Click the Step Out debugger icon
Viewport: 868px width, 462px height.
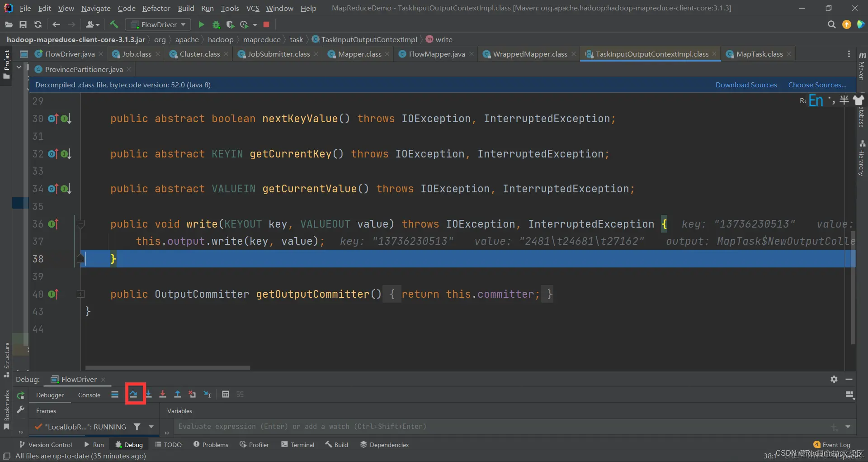(178, 394)
